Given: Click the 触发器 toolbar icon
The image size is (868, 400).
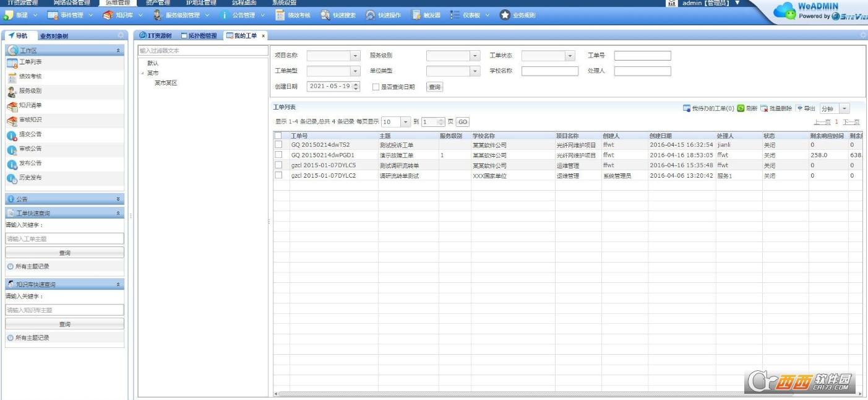Looking at the screenshot, I should click(416, 15).
